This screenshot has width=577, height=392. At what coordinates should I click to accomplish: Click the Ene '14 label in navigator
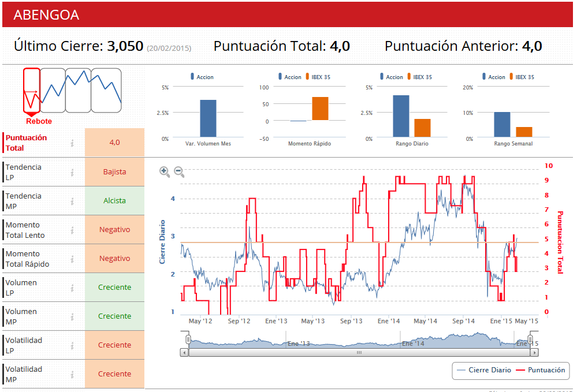pos(413,344)
